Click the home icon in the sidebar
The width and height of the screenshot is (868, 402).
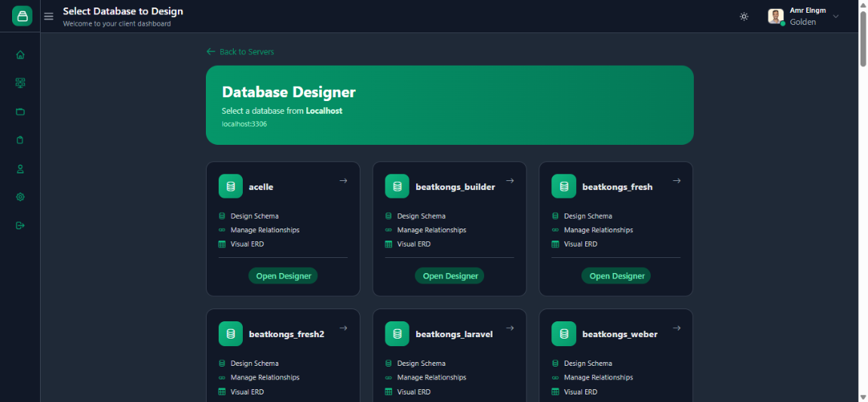(20, 54)
